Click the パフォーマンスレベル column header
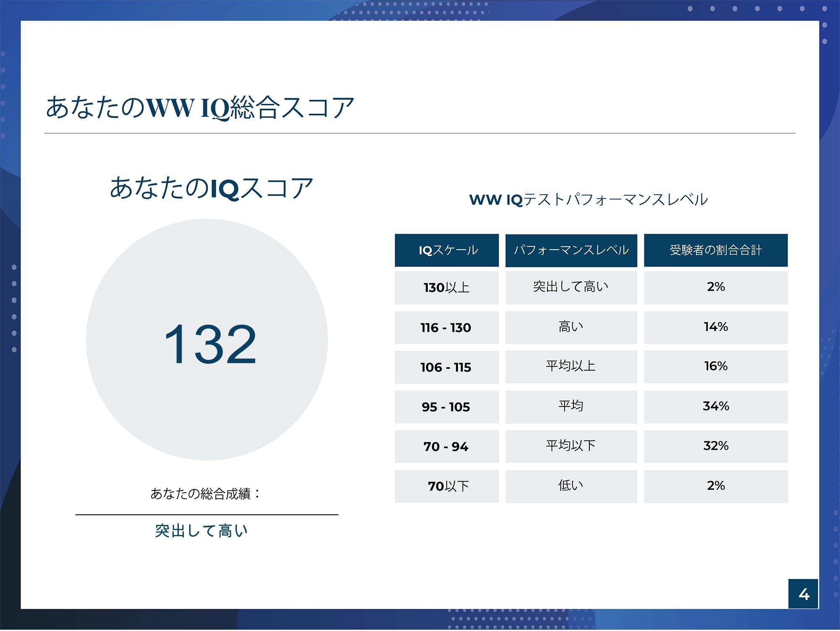The image size is (840, 631). coord(571,250)
